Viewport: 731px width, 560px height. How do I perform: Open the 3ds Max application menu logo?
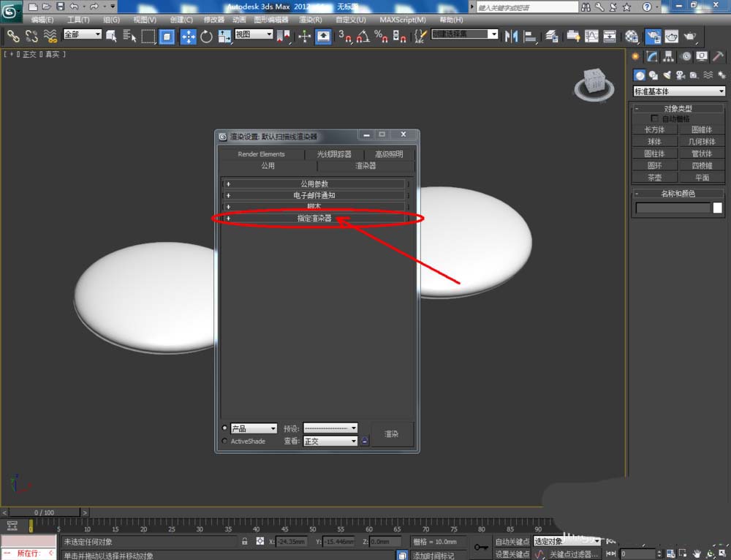(x=10, y=11)
